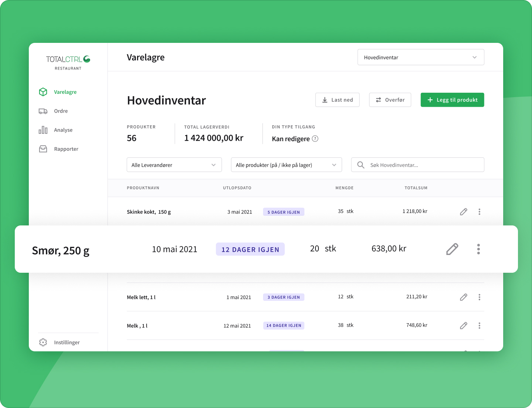The image size is (532, 408).
Task: Expand the Alle produkter stock filter
Action: (286, 165)
